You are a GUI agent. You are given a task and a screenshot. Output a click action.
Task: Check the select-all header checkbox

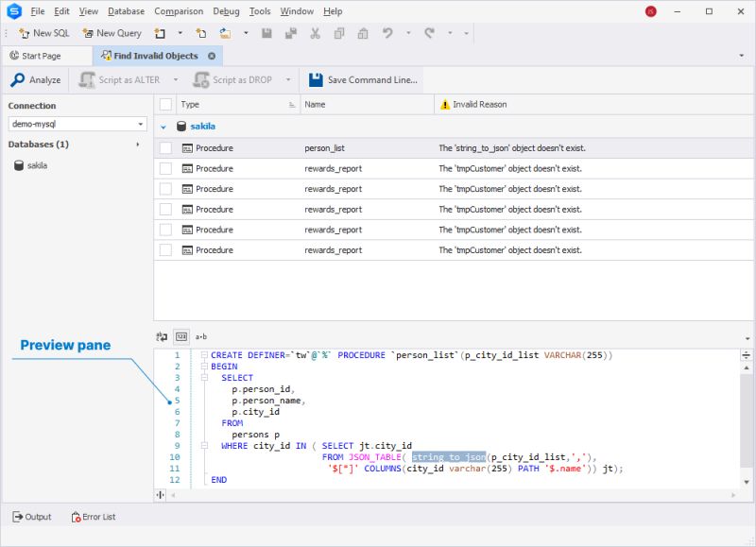pyautogui.click(x=165, y=105)
